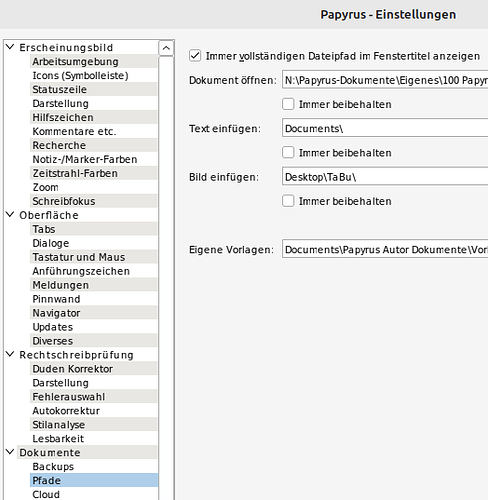Collapse the Oberfläche tree section

pos(10,215)
